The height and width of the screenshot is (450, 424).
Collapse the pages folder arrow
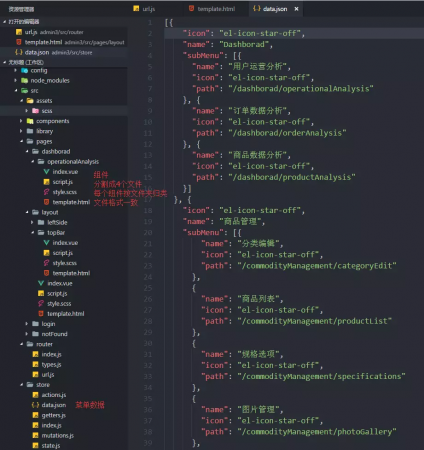[x=21, y=141]
